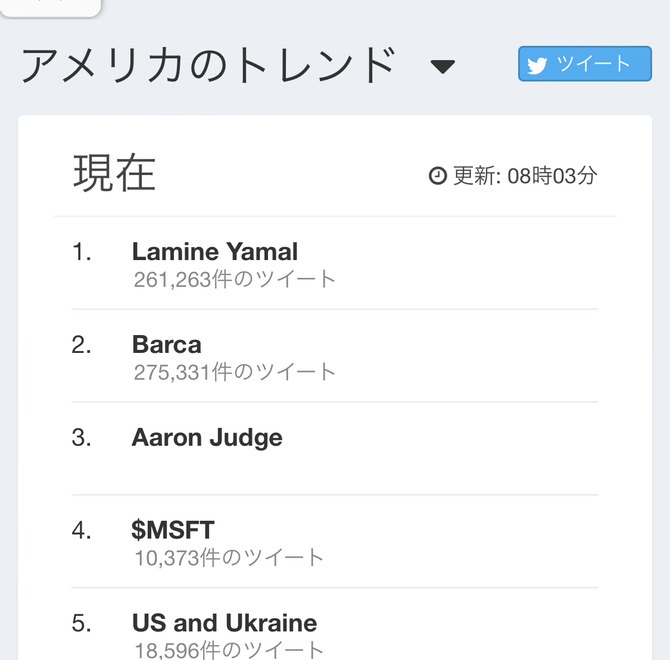Click rank number 1 in the list
This screenshot has width=670, height=660.
[x=81, y=252]
